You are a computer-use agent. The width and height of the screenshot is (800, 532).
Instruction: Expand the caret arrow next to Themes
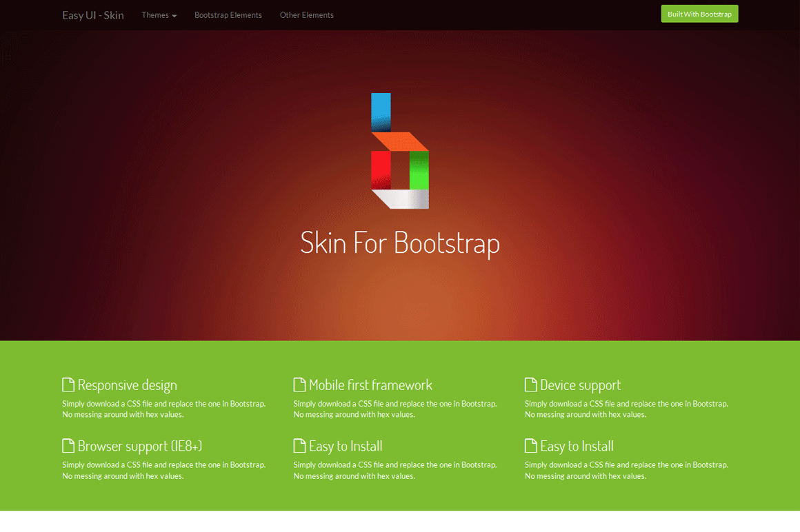(x=174, y=16)
